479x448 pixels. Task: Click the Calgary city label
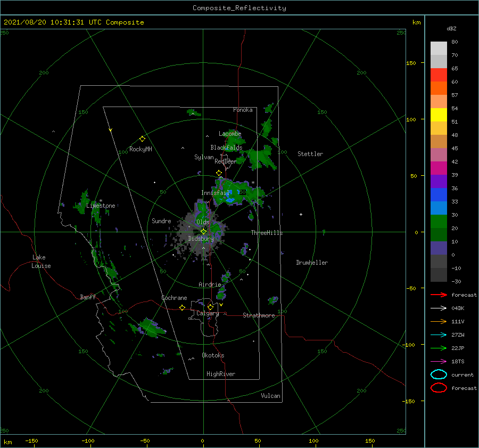(x=208, y=313)
